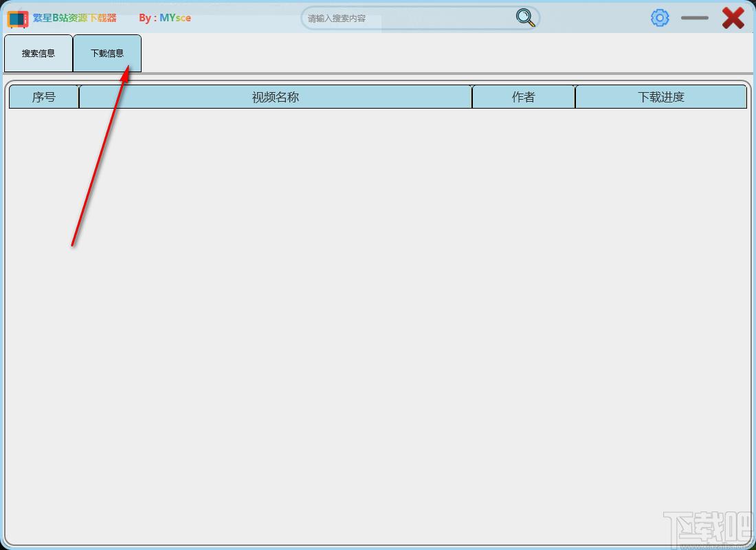The height and width of the screenshot is (550, 756).
Task: Click the TV-shaped app logo icon
Action: click(x=18, y=19)
